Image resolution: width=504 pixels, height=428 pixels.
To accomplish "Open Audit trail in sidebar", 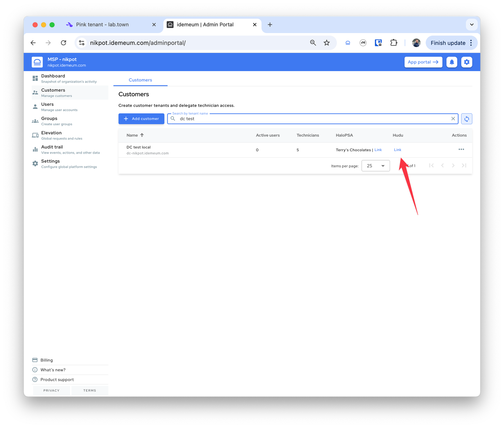I will click(x=70, y=149).
